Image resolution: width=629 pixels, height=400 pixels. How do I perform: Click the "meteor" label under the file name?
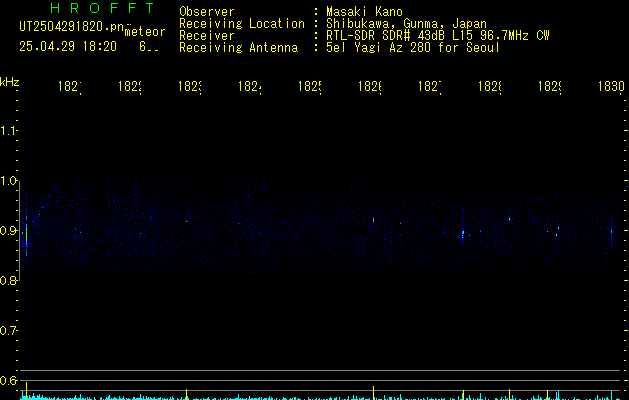pyautogui.click(x=145, y=32)
